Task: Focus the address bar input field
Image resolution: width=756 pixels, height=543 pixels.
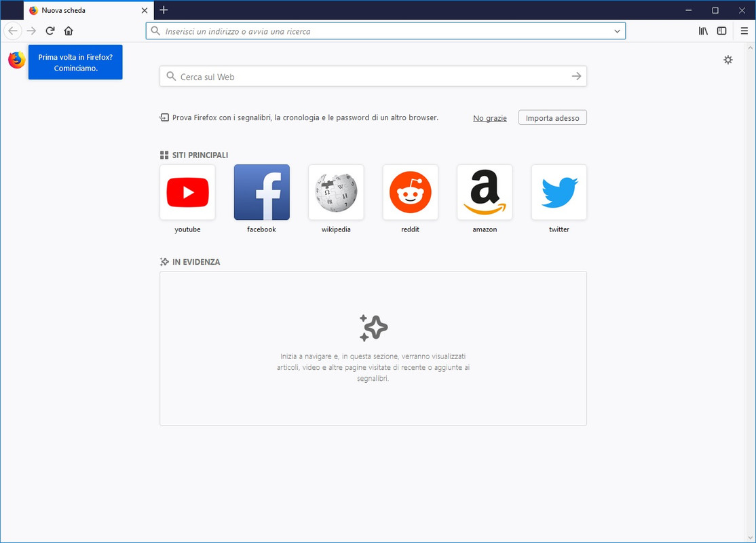Action: click(x=385, y=31)
